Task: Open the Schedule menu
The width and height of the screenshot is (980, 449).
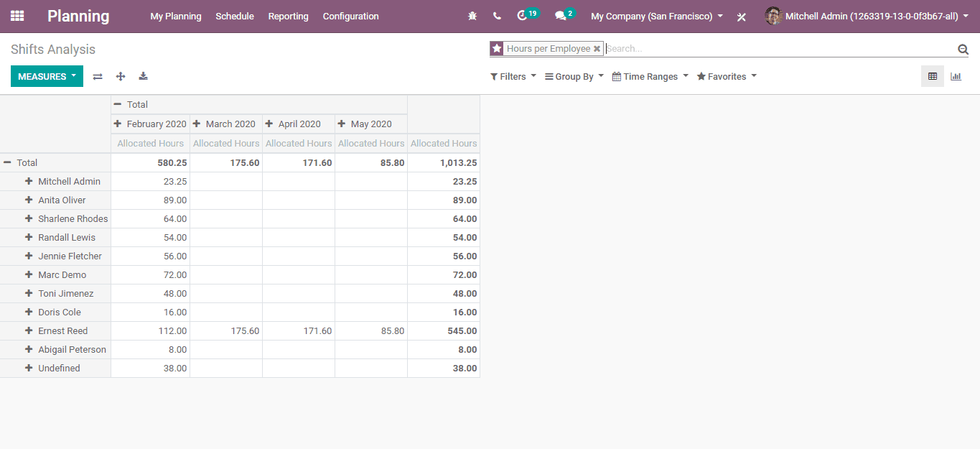Action: [x=235, y=16]
